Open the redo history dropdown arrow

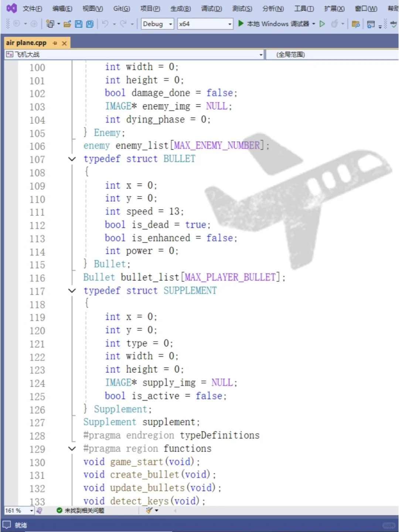pos(132,24)
